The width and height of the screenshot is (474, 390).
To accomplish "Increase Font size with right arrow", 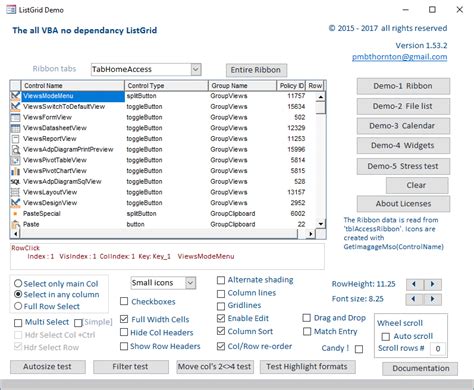I will [x=433, y=299].
